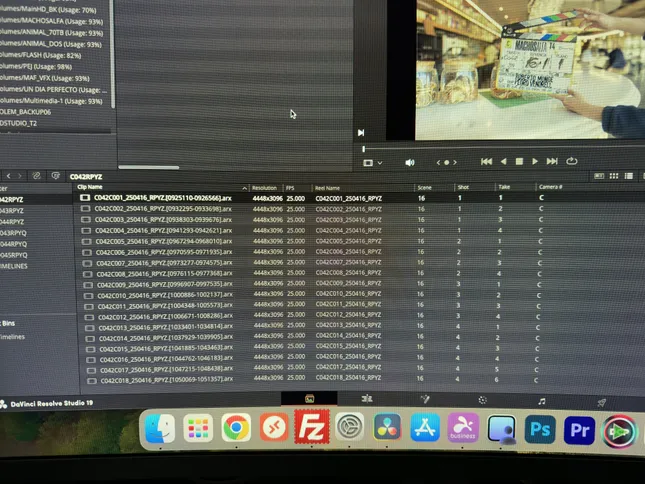Jump to next marker in viewer
Screen dimensions: 645x484
click(x=455, y=162)
